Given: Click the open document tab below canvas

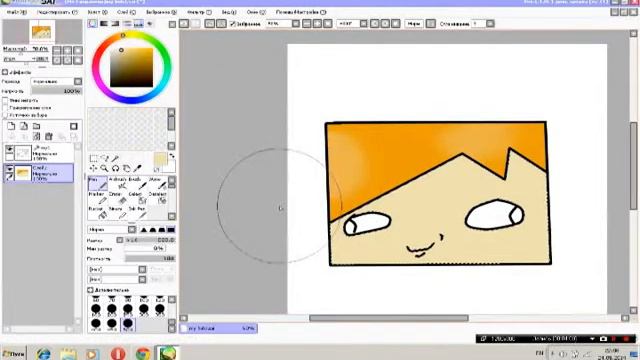Looking at the screenshot, I should point(219,328).
